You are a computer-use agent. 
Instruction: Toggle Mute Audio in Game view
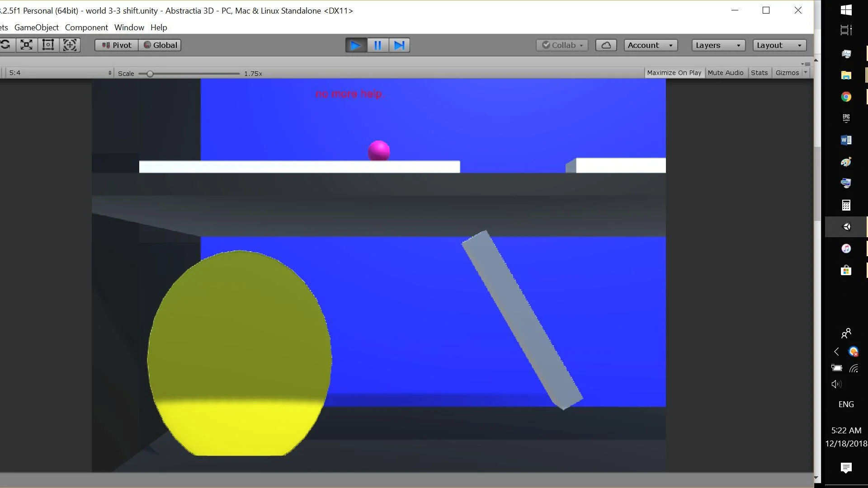click(x=725, y=73)
